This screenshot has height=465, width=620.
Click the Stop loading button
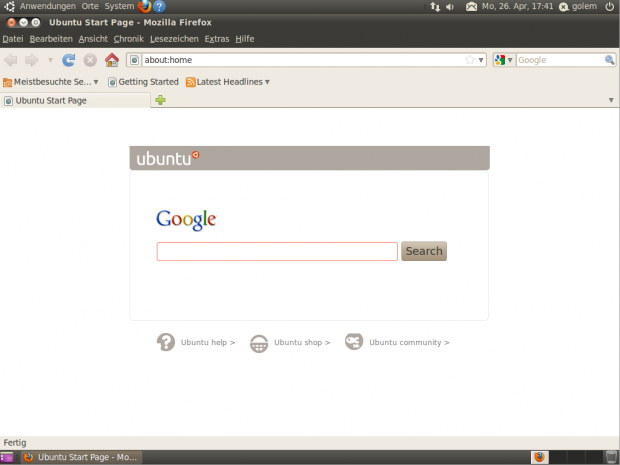coord(90,60)
